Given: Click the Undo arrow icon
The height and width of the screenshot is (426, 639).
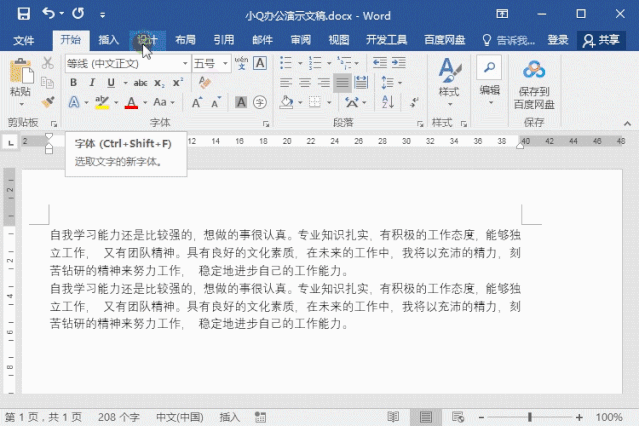Looking at the screenshot, I should (48, 14).
